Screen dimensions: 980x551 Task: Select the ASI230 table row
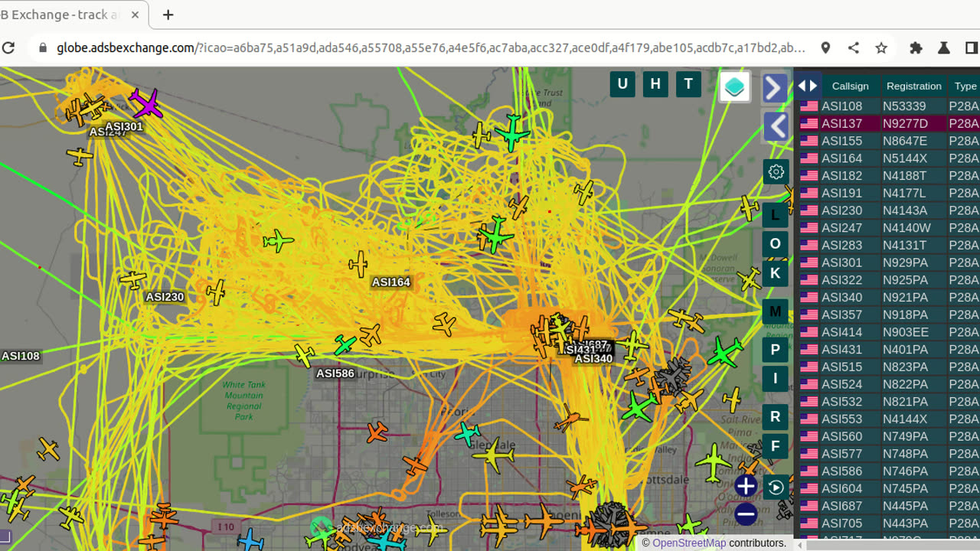(x=888, y=210)
